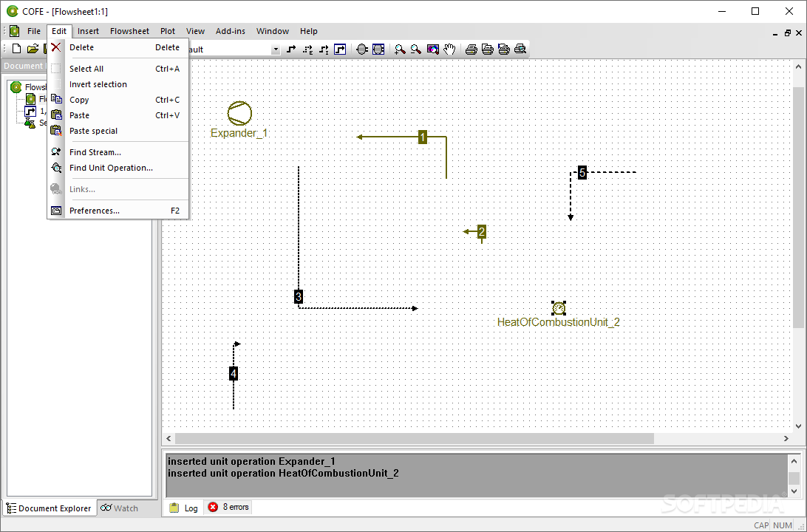Choose Paste from the Edit menu
This screenshot has width=807, height=532.
118,115
